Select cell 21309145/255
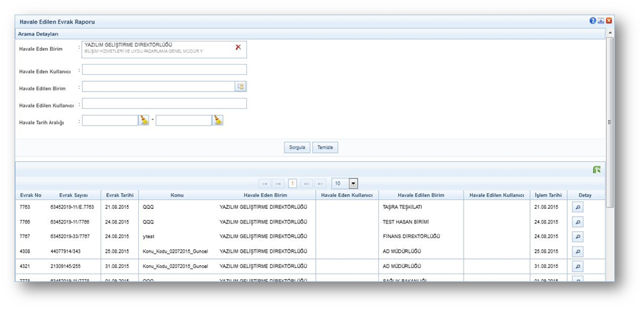The height and width of the screenshot is (311, 644). pyautogui.click(x=65, y=267)
